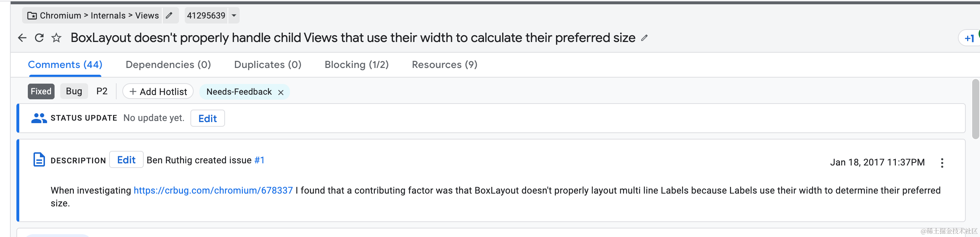The width and height of the screenshot is (980, 237).
Task: Click Edit to add a status update
Action: coord(207,118)
